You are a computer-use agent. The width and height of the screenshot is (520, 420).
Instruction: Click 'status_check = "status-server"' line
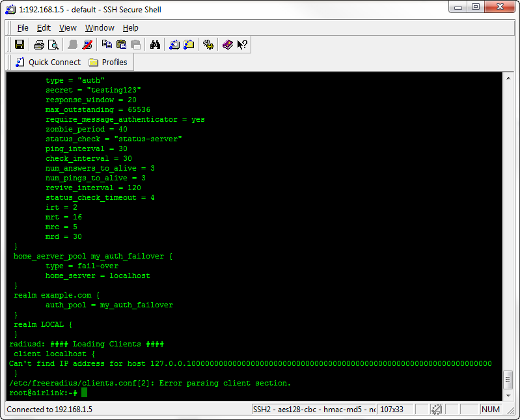[x=114, y=139]
